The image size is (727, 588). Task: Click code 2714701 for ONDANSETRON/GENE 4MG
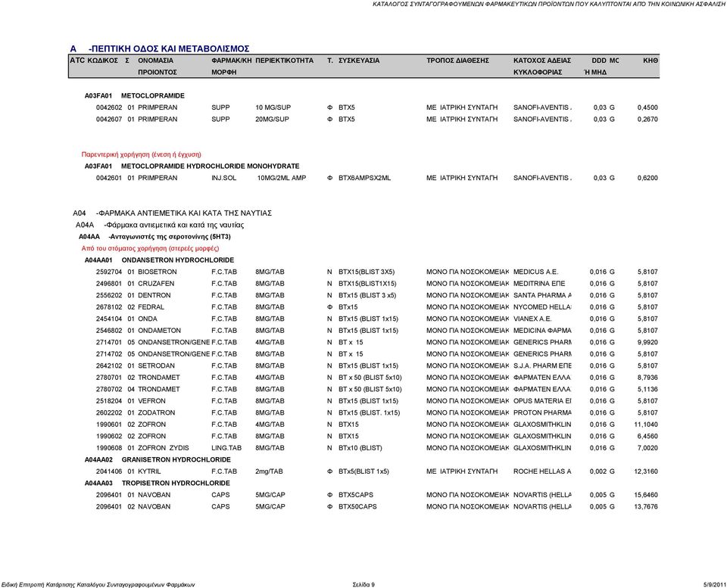109,342
